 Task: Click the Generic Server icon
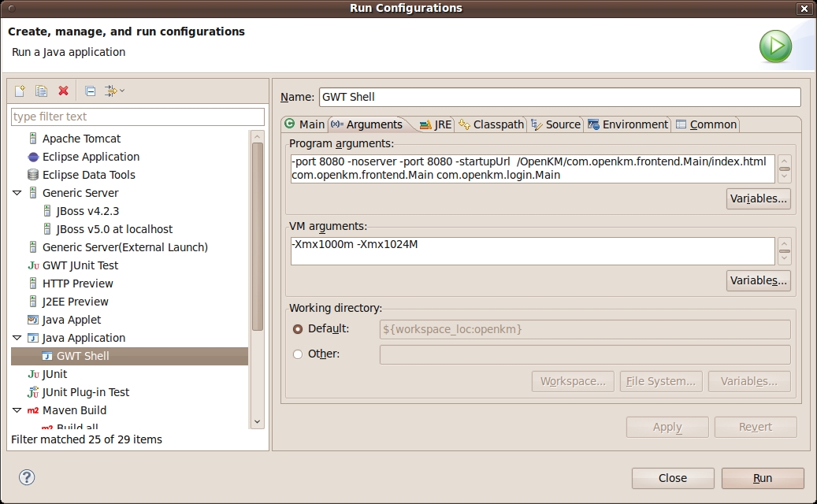click(x=33, y=193)
